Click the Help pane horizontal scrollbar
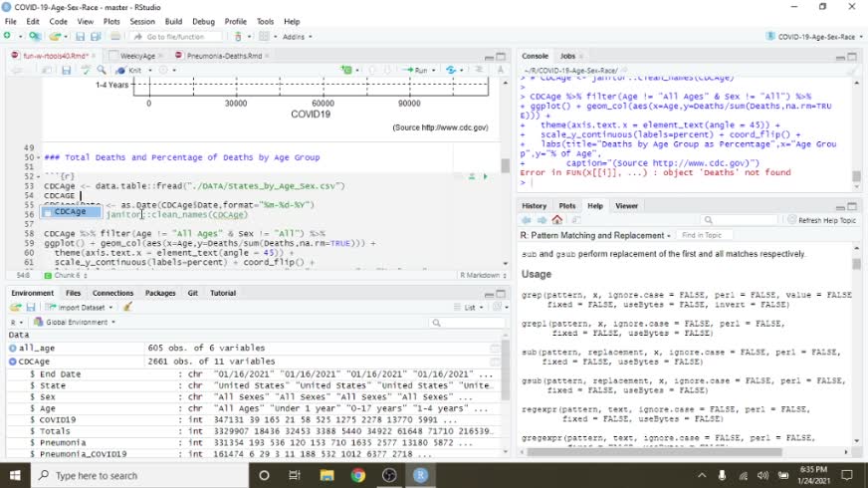Screen dimensions: 868x488 654,452
